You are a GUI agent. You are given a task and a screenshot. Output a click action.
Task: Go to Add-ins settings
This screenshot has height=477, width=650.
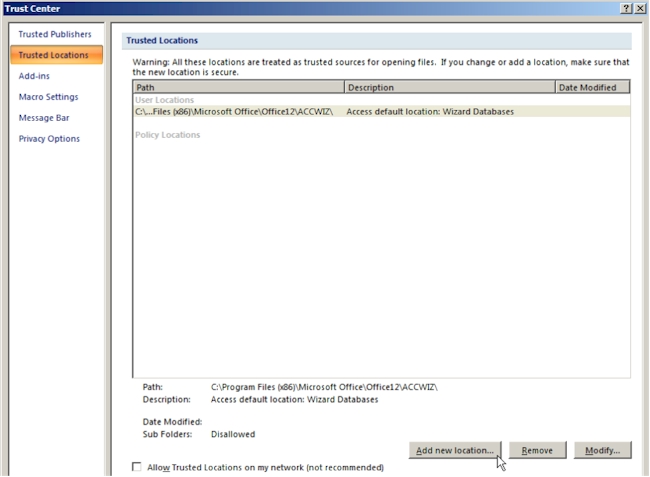pos(34,76)
